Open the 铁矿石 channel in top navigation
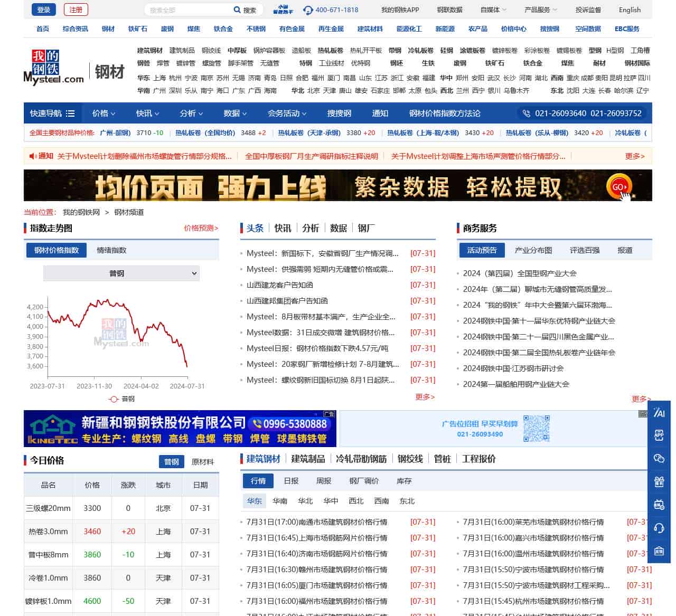Viewport: 676px width, 616px height. [x=137, y=29]
